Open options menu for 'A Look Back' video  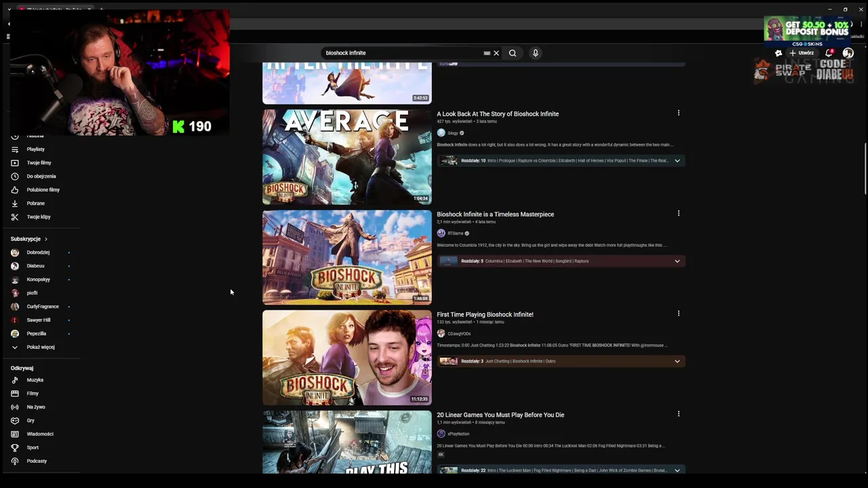point(678,113)
